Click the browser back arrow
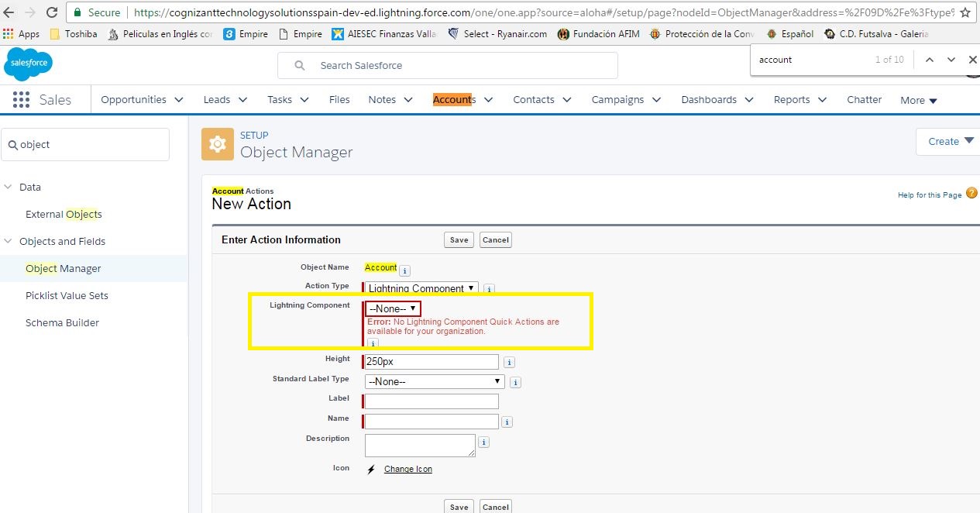Viewport: 980px width, 513px height. pos(9,12)
